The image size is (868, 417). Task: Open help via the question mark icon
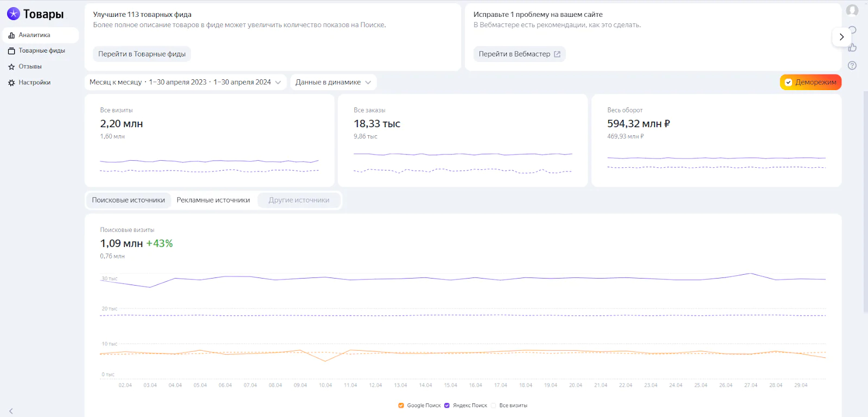852,66
